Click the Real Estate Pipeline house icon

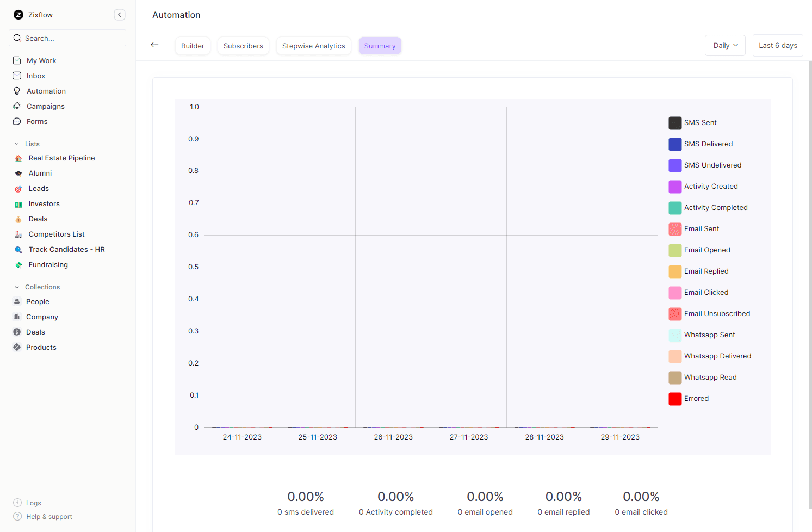(17, 158)
